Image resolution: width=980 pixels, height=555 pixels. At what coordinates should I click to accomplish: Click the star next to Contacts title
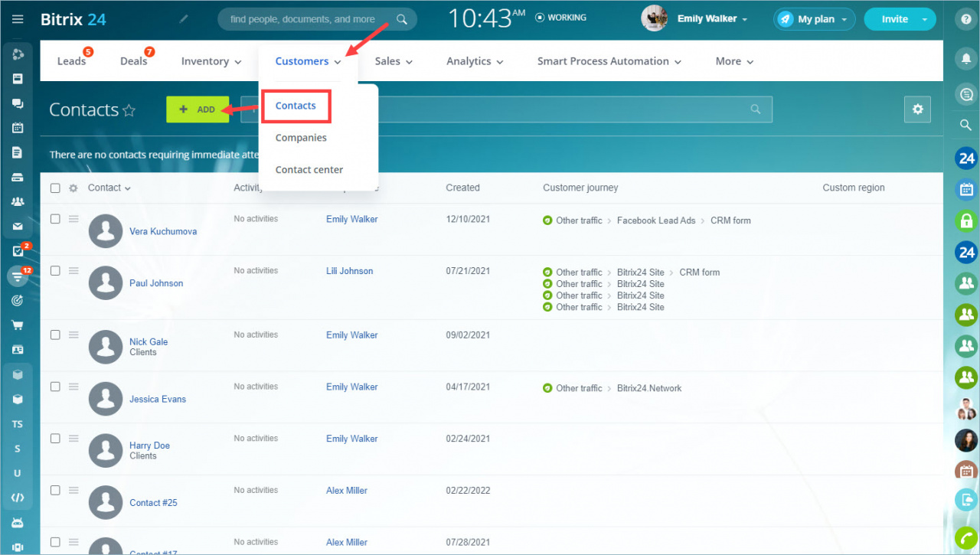[x=129, y=110]
